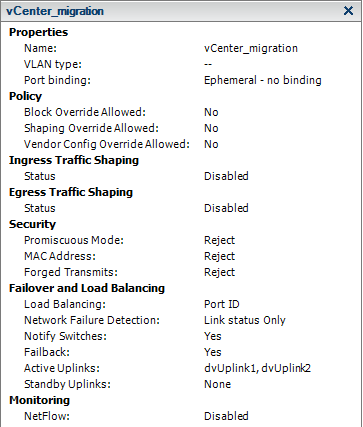Select the Properties section heading
Image resolution: width=363 pixels, height=427 pixels.
38,32
